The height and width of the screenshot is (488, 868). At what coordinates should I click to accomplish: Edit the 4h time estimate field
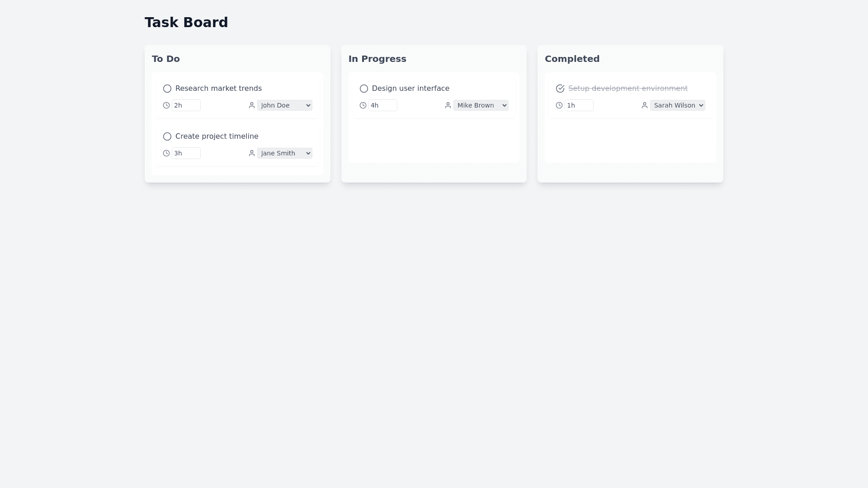(383, 105)
